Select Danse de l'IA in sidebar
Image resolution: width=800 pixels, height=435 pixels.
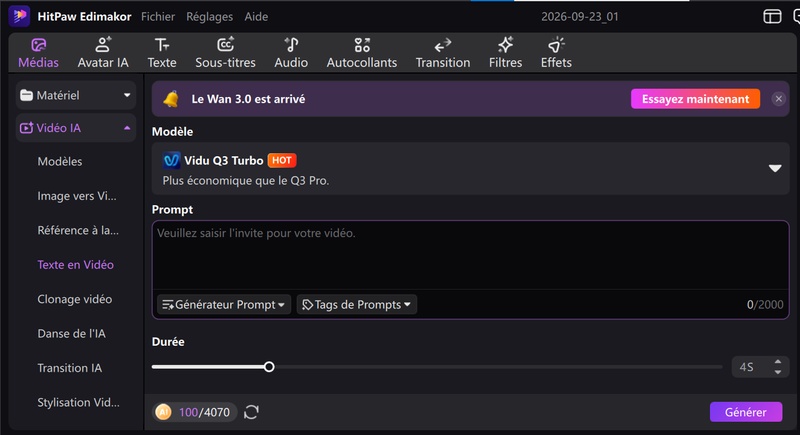pyautogui.click(x=71, y=334)
